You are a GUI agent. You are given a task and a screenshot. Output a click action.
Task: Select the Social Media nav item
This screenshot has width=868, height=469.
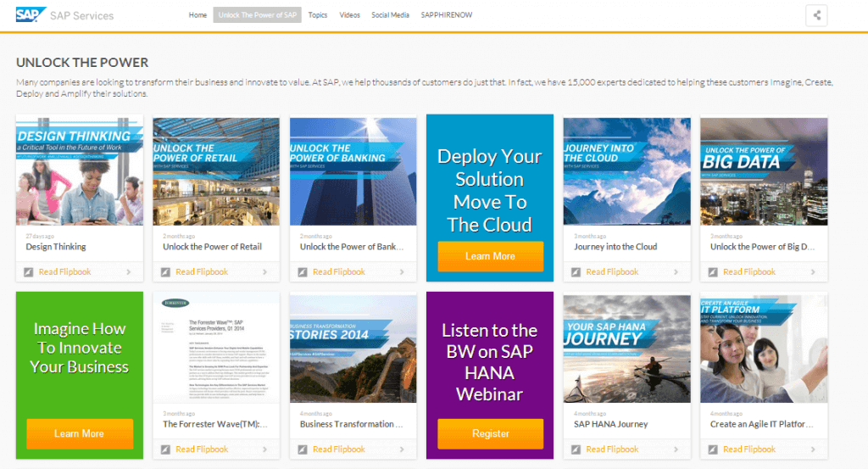[x=390, y=15]
